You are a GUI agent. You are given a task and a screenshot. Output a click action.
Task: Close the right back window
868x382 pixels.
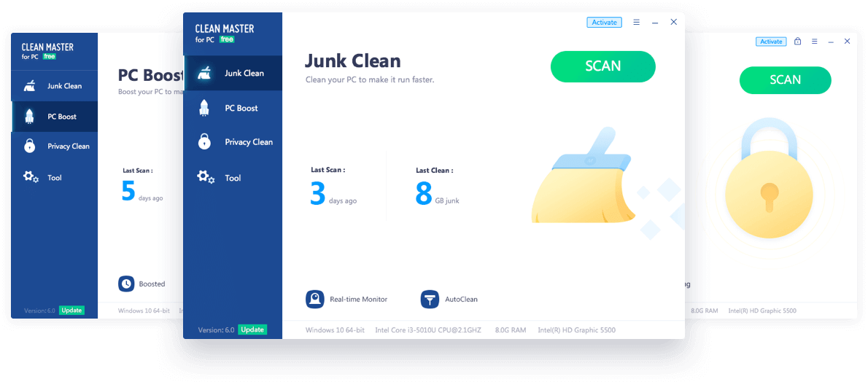click(x=847, y=42)
